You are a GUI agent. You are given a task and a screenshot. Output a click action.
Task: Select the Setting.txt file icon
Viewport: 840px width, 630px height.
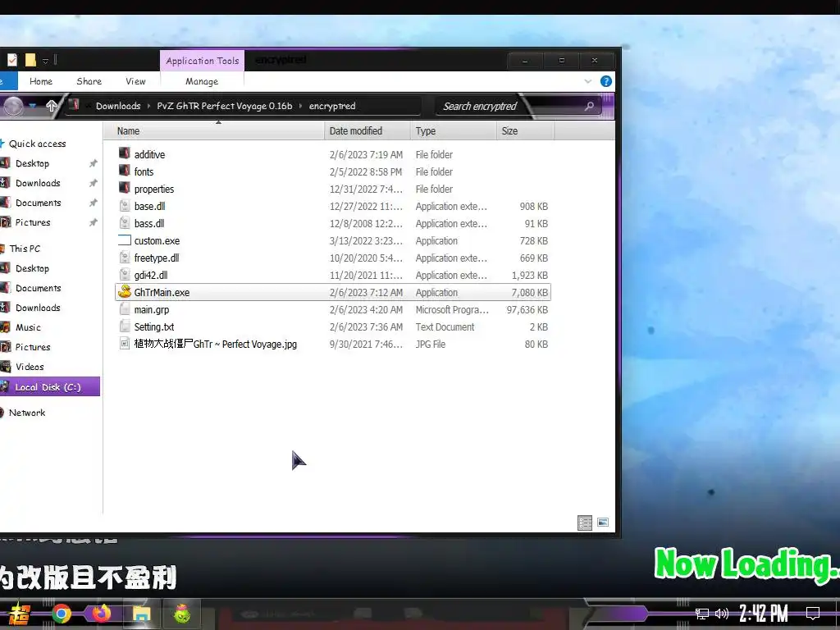[x=125, y=326]
